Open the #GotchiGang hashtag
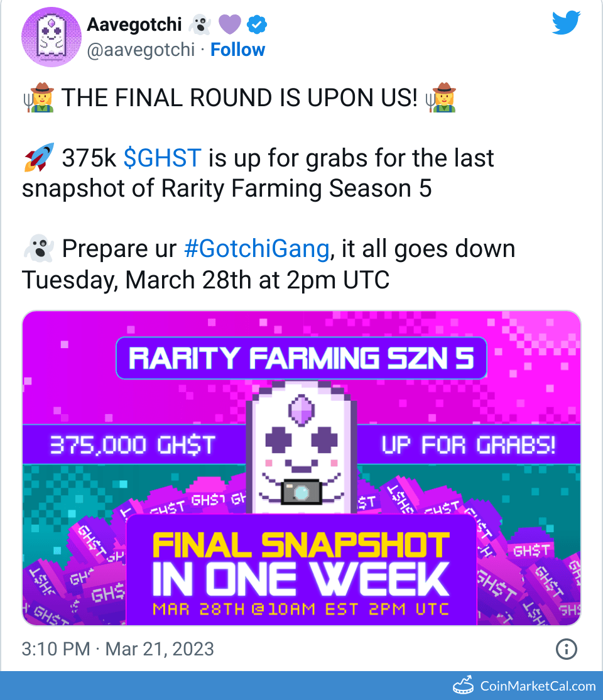This screenshot has width=603, height=700. pyautogui.click(x=256, y=249)
